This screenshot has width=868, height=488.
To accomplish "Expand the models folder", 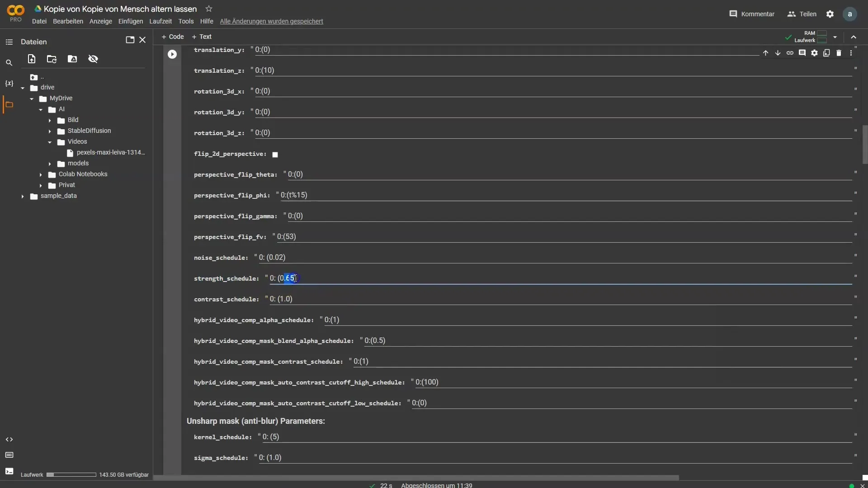I will [50, 164].
